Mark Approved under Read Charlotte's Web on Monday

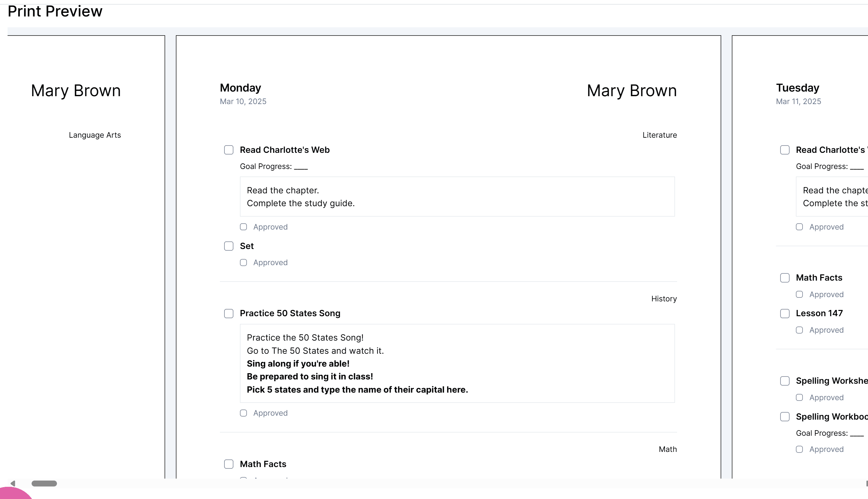tap(243, 227)
